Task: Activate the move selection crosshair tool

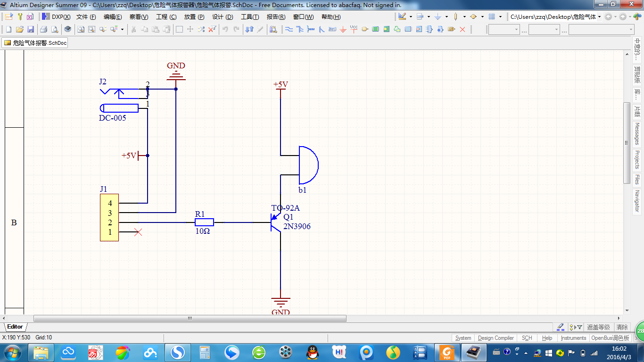Action: 190,29
